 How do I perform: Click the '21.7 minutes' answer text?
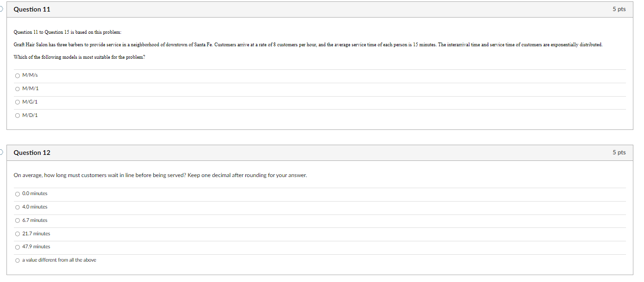pos(36,233)
